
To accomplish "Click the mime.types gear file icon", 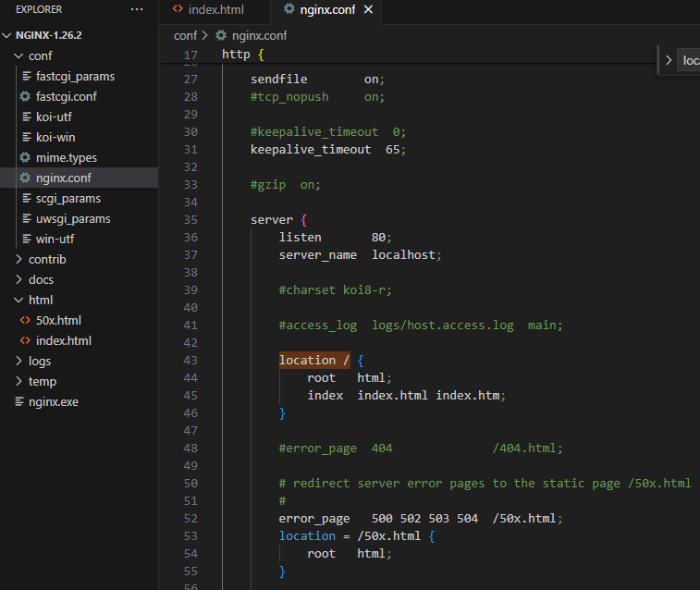I will (26, 157).
